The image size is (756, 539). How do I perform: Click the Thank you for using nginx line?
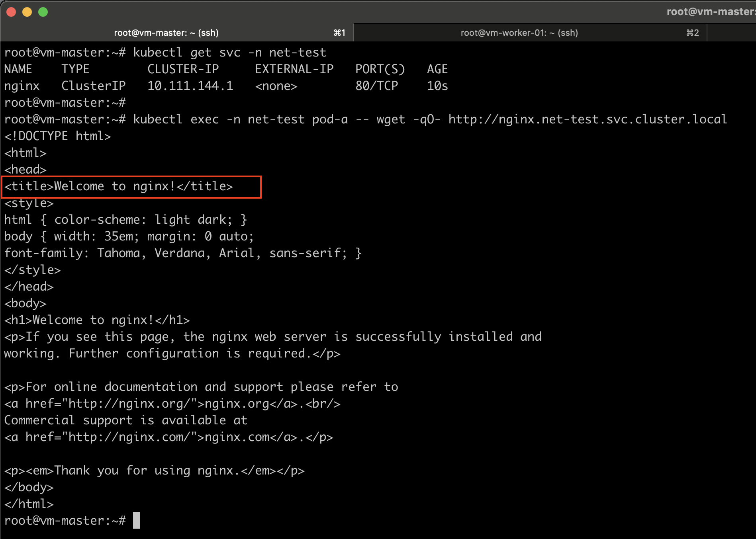point(155,471)
